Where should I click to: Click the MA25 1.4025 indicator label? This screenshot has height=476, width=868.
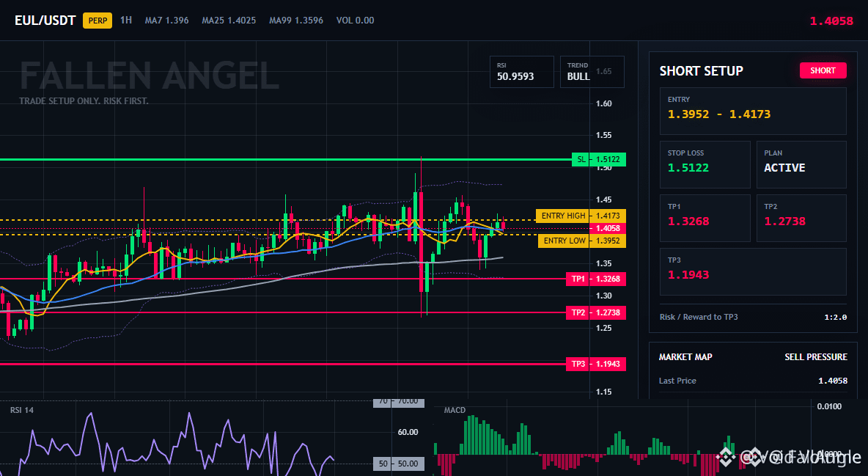point(229,21)
